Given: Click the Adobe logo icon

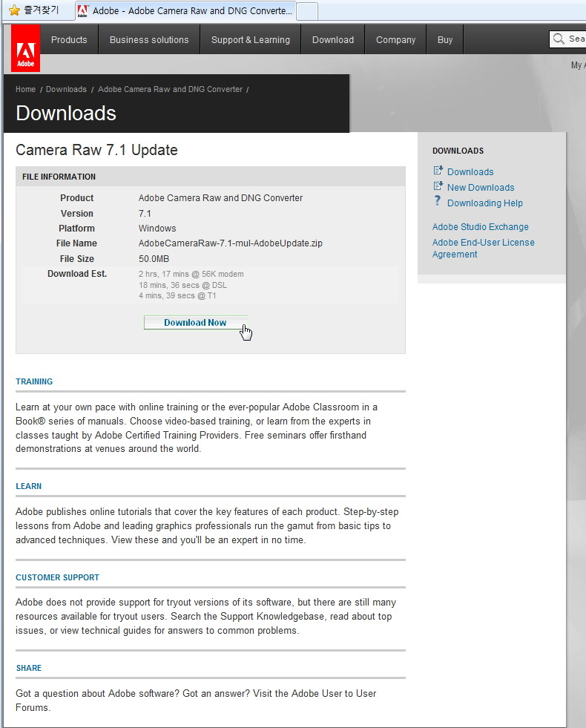Looking at the screenshot, I should tap(25, 48).
